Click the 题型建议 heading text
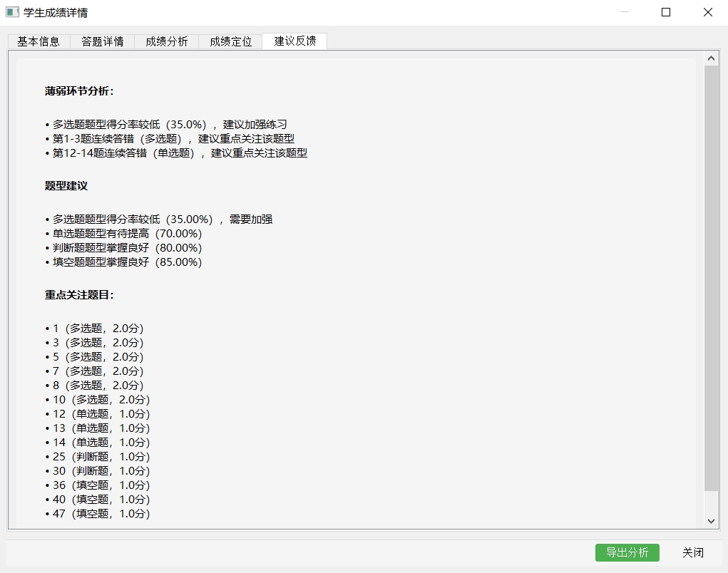This screenshot has height=573, width=728. click(66, 186)
